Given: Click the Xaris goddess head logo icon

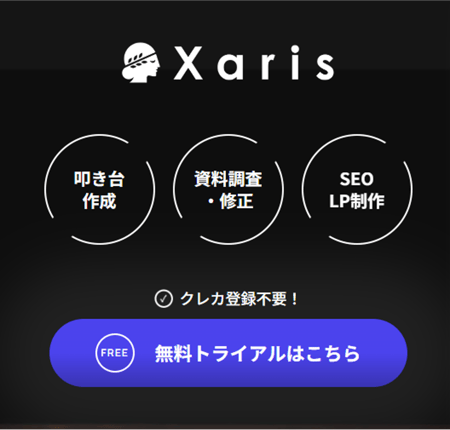Looking at the screenshot, I should tap(141, 63).
